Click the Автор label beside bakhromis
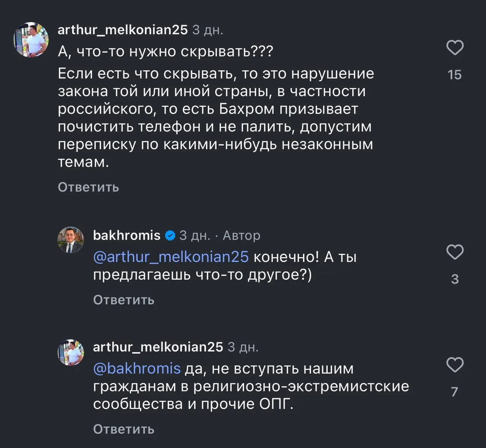 [241, 236]
